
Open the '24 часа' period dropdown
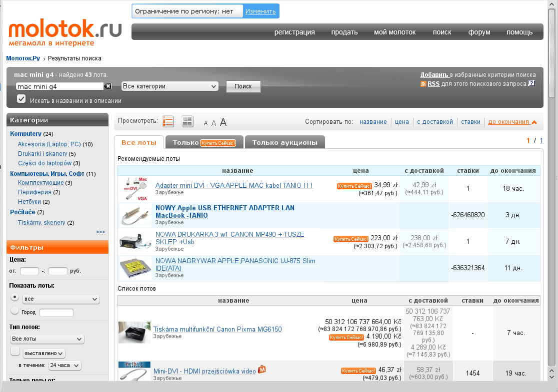click(x=65, y=366)
